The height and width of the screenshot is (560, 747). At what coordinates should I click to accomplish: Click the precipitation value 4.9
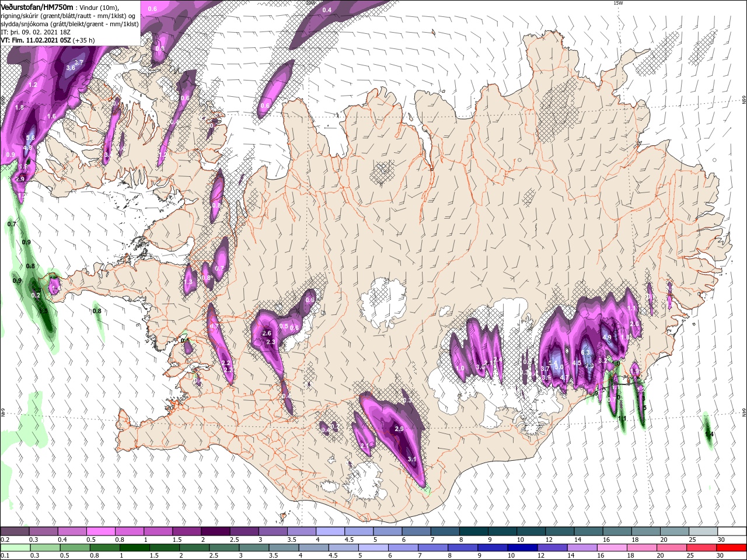point(606,337)
